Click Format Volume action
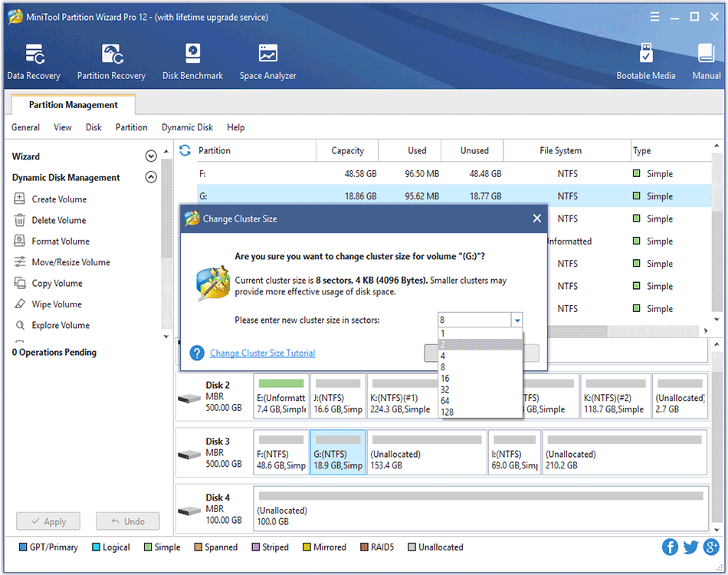728x575 pixels. coord(61,241)
